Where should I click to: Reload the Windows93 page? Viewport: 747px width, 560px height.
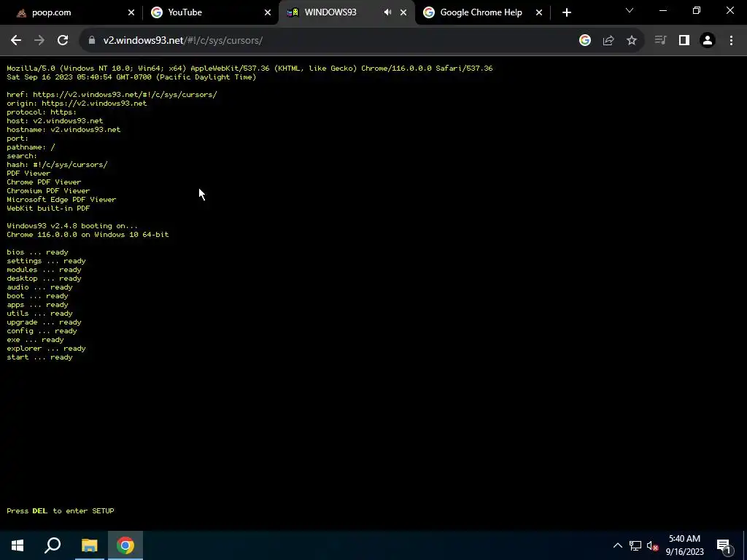[x=63, y=41]
